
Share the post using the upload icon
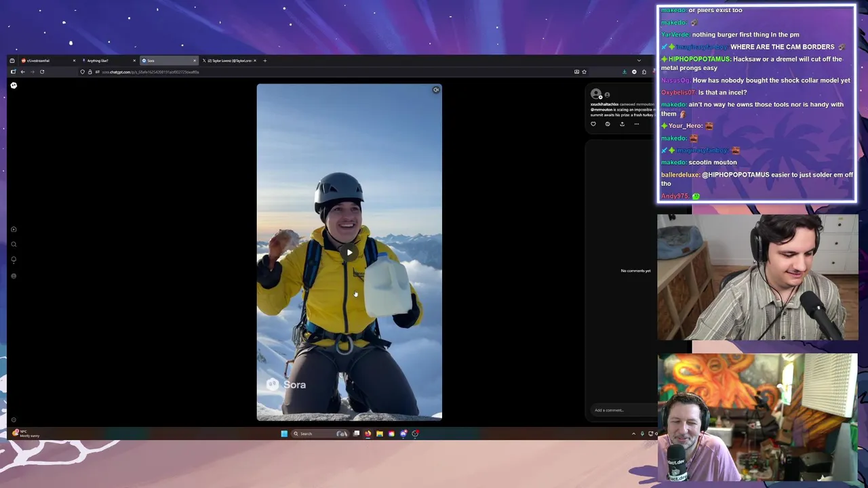622,124
